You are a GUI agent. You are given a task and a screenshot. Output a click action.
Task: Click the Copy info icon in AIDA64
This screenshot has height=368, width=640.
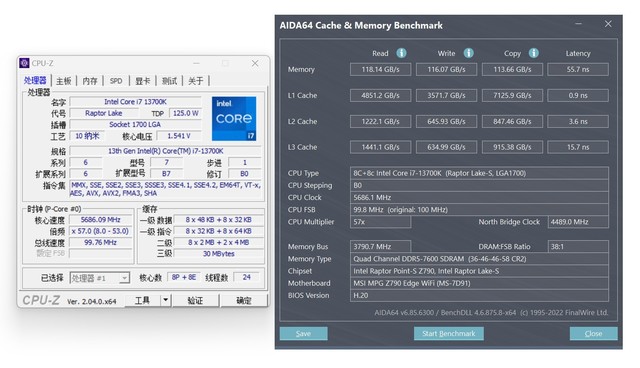coord(533,53)
